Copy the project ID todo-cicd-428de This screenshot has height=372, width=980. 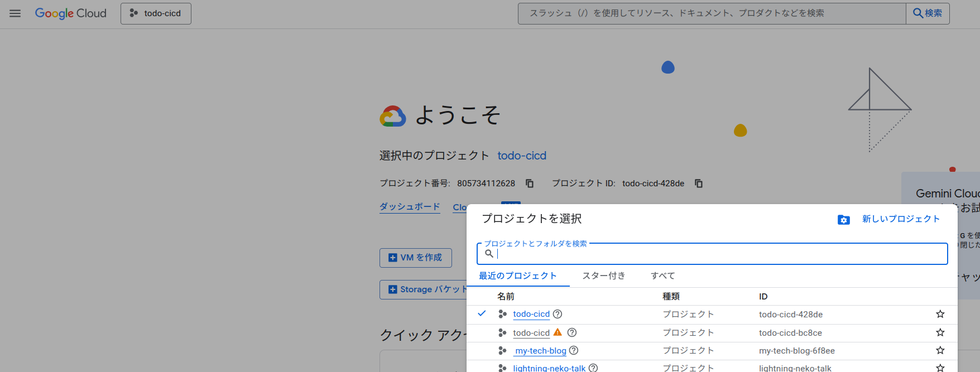[x=699, y=183]
